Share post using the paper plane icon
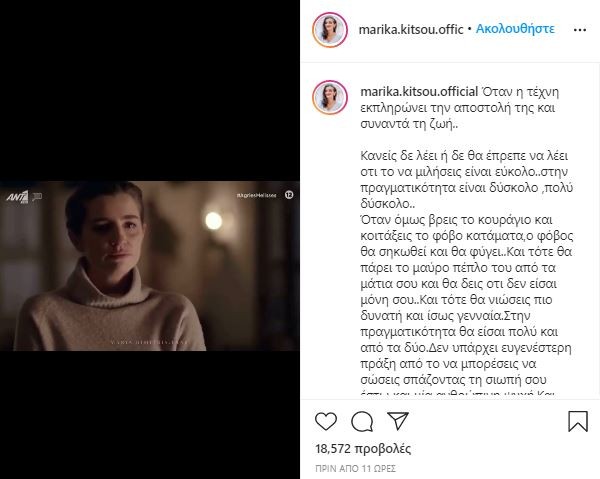 (398, 421)
